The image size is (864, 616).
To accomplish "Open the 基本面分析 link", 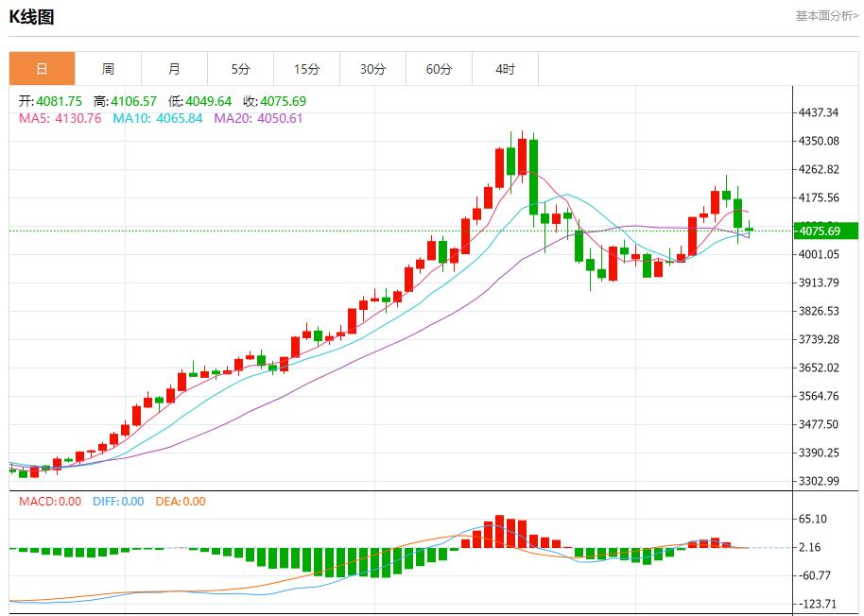I will 826,16.
